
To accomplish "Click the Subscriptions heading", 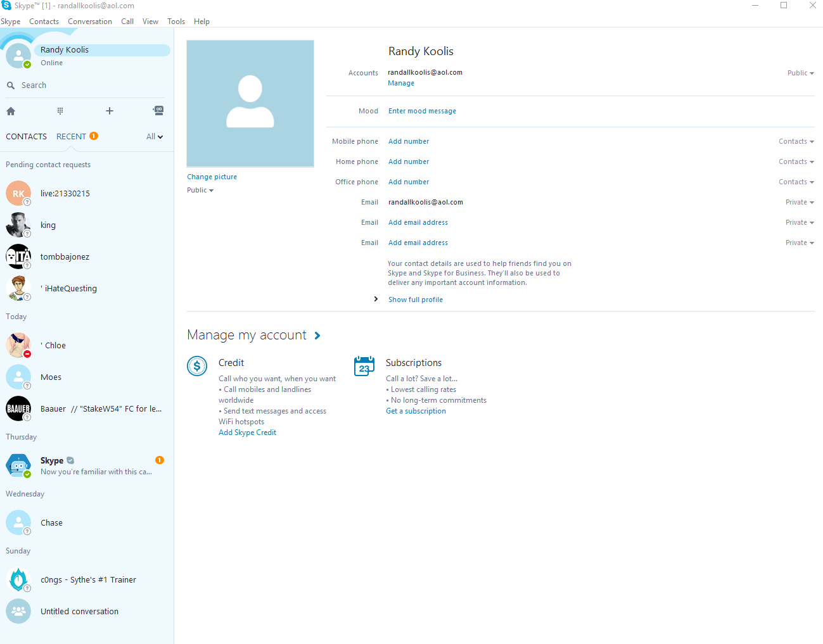I will [414, 363].
